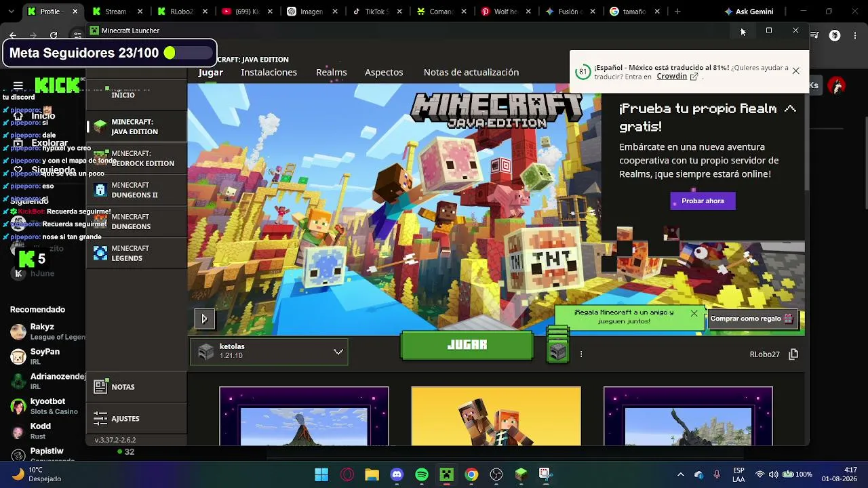Open Minecraft Dungeons II game entry

(136, 190)
